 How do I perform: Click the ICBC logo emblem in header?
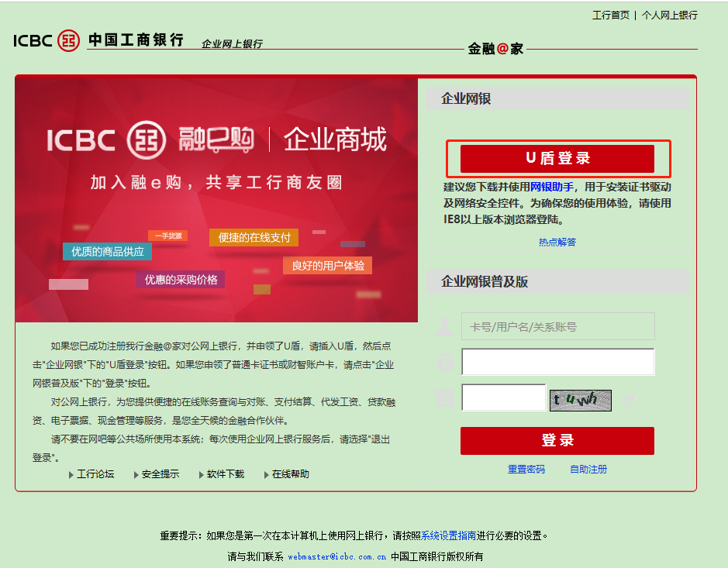(68, 40)
